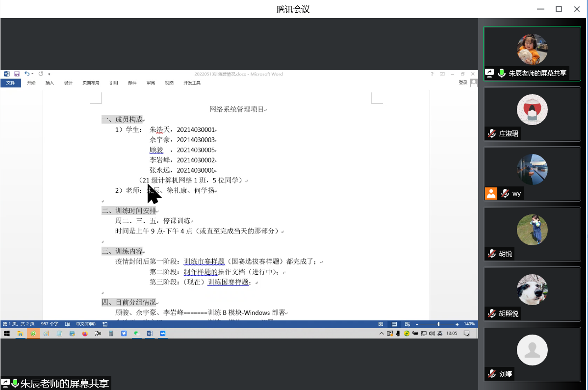Viewport: 588px width, 390px height.
Task: Click the muted microphone icon next to 庄淑珺
Action: pyautogui.click(x=491, y=133)
